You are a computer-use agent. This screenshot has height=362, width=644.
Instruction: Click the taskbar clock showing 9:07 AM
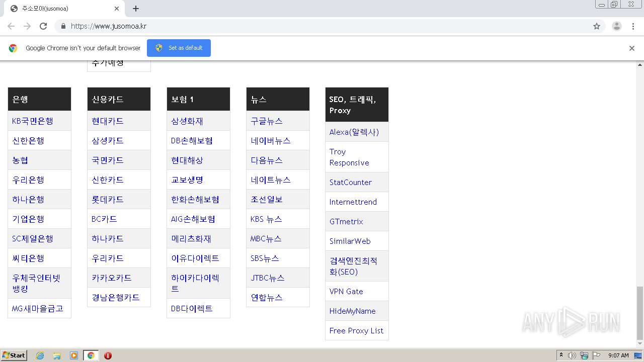coord(618,355)
